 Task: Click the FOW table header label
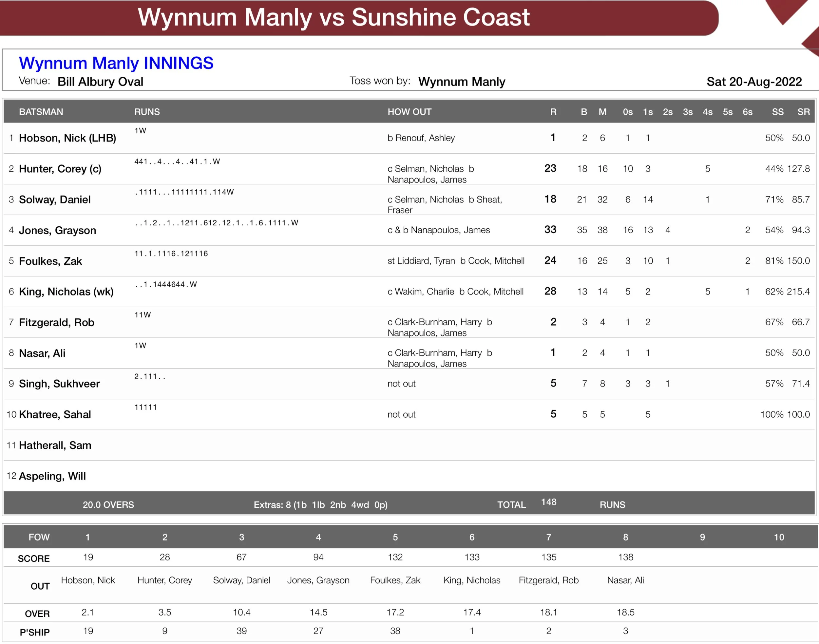point(39,537)
